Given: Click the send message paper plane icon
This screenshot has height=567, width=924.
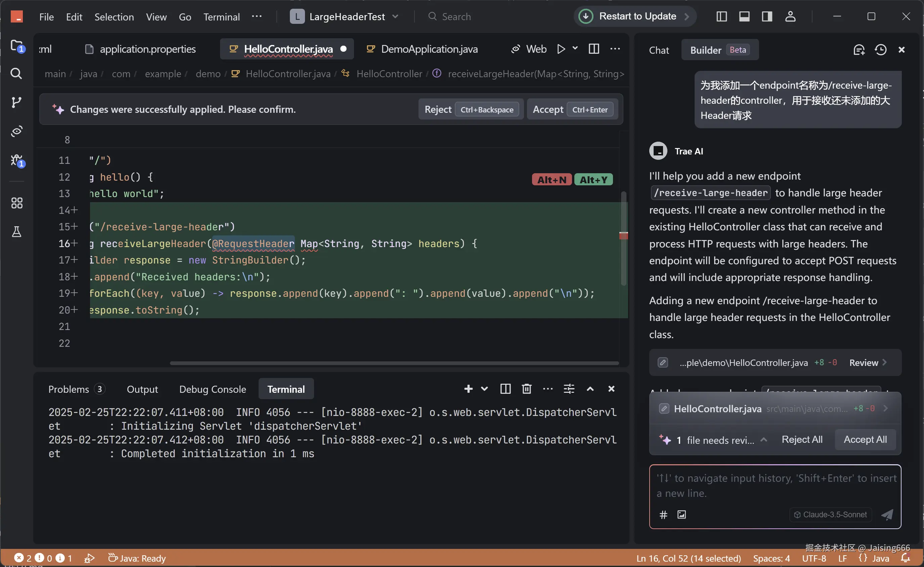Looking at the screenshot, I should tap(887, 515).
